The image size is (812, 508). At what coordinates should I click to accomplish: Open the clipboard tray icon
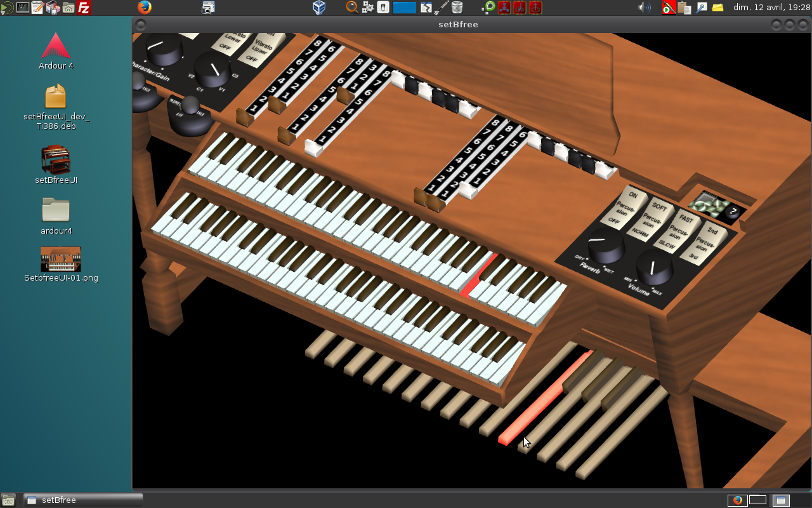pyautogui.click(x=684, y=8)
